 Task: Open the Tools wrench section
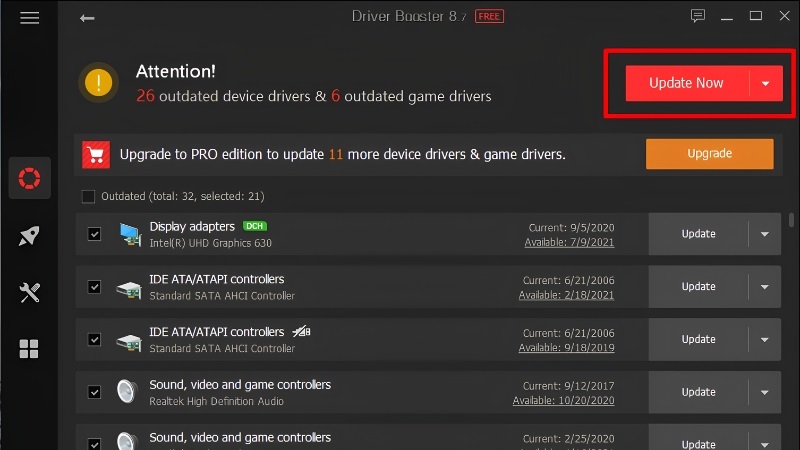29,292
